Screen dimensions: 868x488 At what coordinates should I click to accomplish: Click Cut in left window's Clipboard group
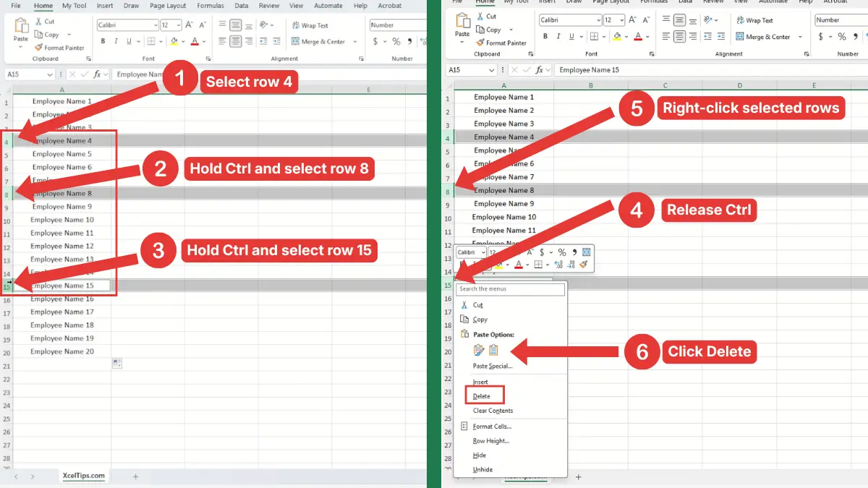click(x=45, y=21)
